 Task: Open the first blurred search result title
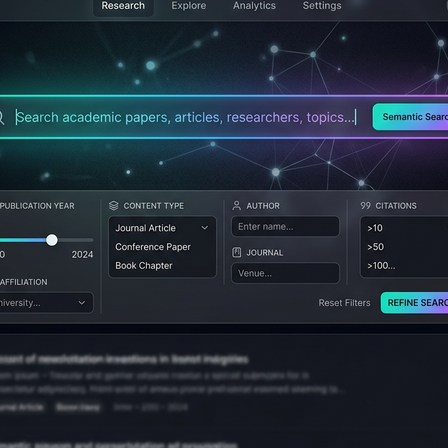coord(124,359)
